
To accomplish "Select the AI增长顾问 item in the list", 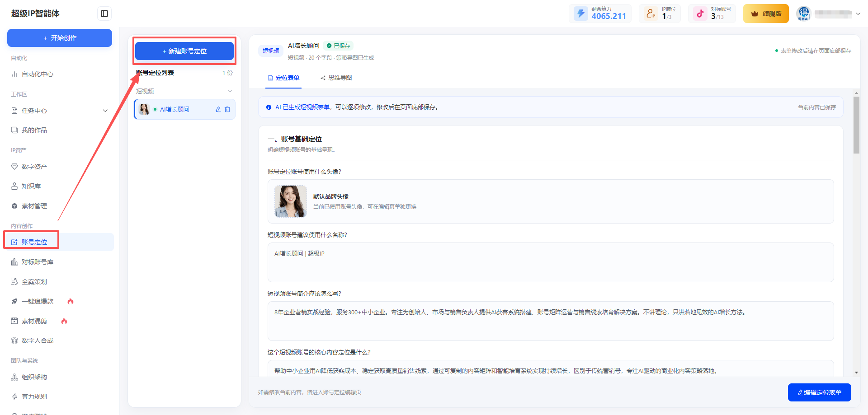I will click(184, 109).
